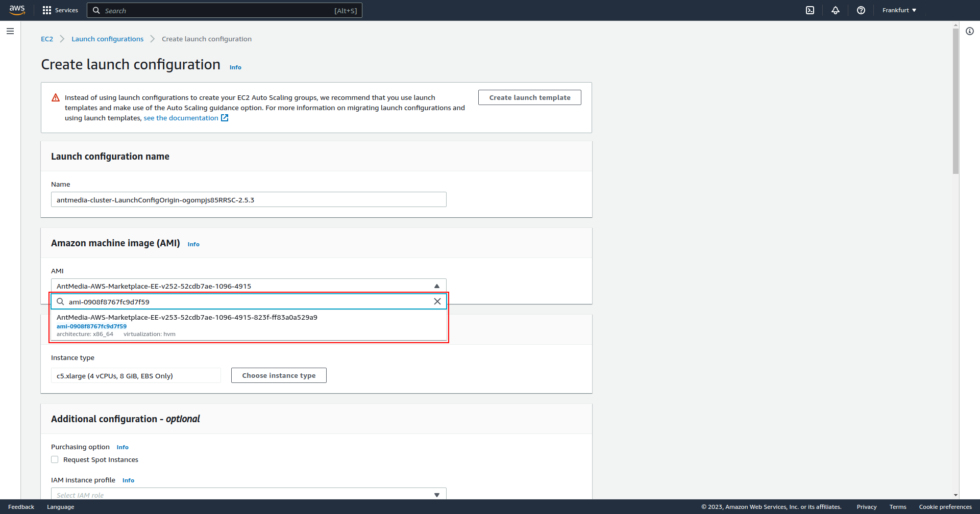
Task: Open the AWS home logo
Action: (x=17, y=10)
